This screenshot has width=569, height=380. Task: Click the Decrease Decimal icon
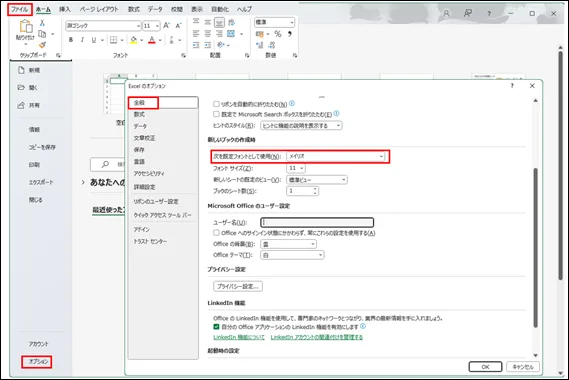click(x=272, y=45)
